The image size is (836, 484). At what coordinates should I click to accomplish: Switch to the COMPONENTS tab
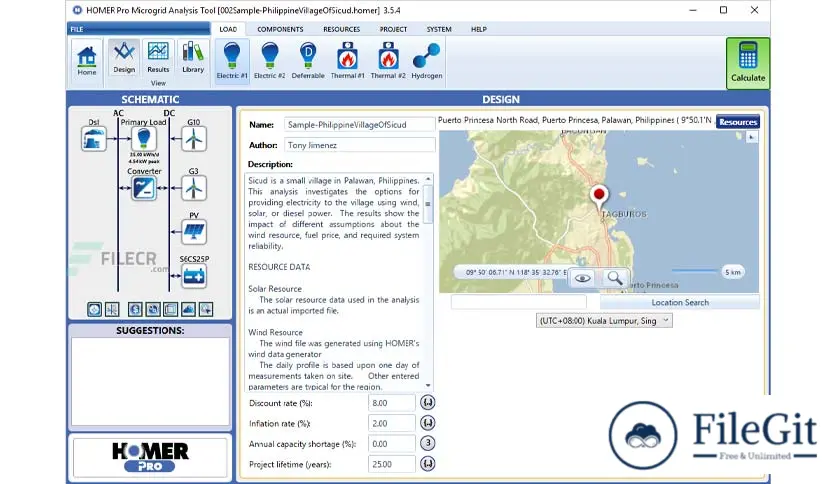point(280,29)
